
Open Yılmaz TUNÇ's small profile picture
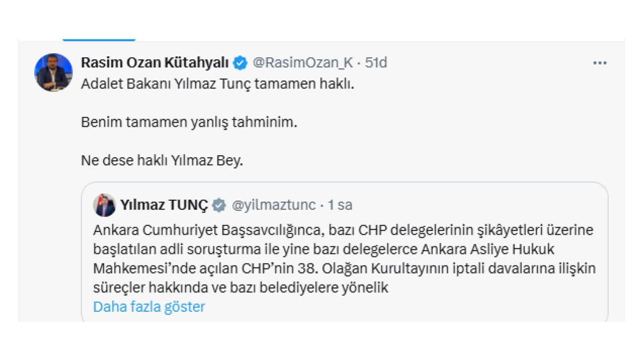(x=104, y=205)
